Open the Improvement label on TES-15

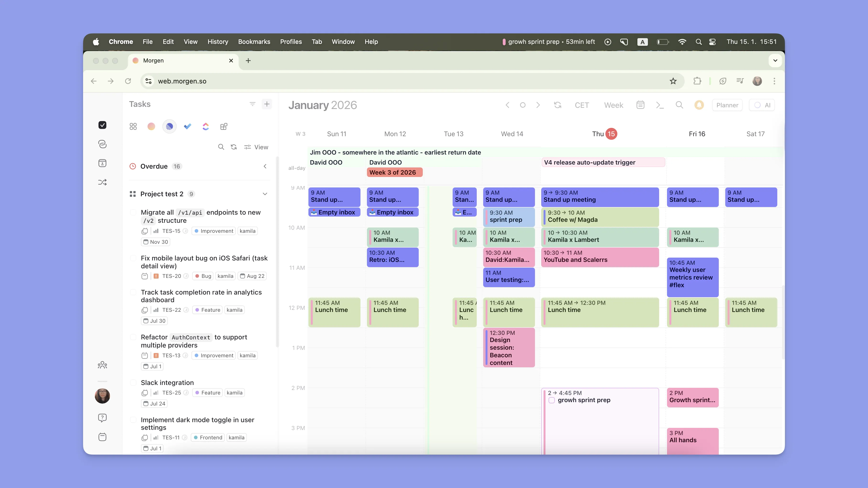[214, 231]
